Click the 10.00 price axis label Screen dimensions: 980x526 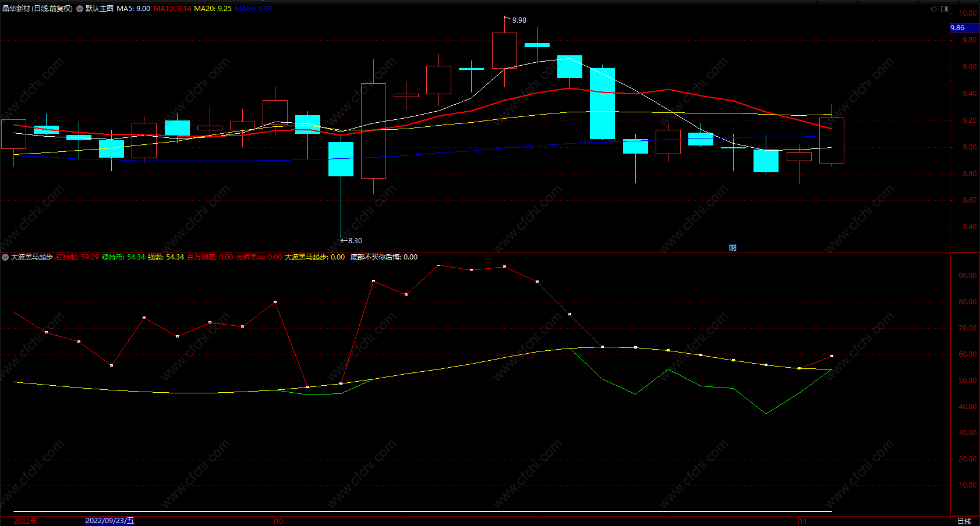(968, 13)
